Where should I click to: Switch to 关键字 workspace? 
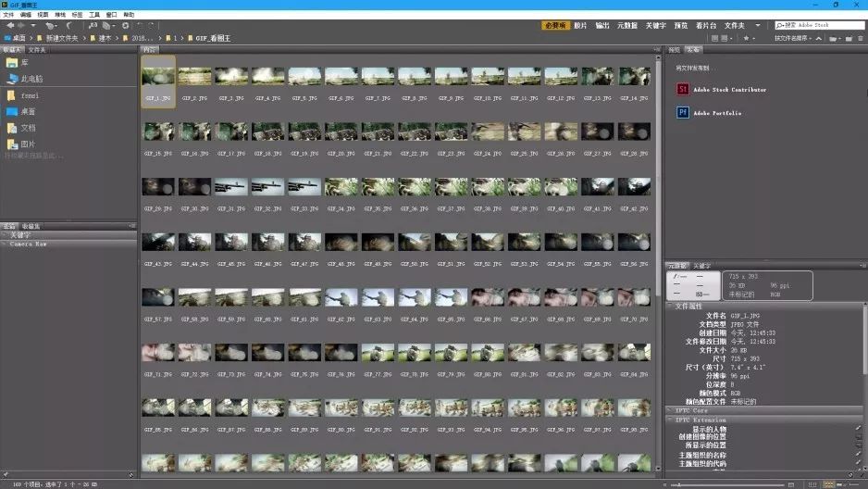point(656,26)
